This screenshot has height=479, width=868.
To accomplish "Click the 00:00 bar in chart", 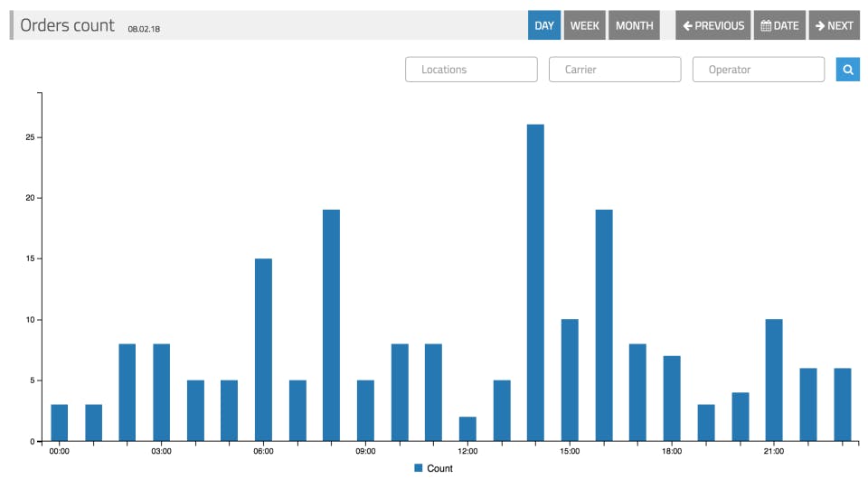I will point(60,423).
